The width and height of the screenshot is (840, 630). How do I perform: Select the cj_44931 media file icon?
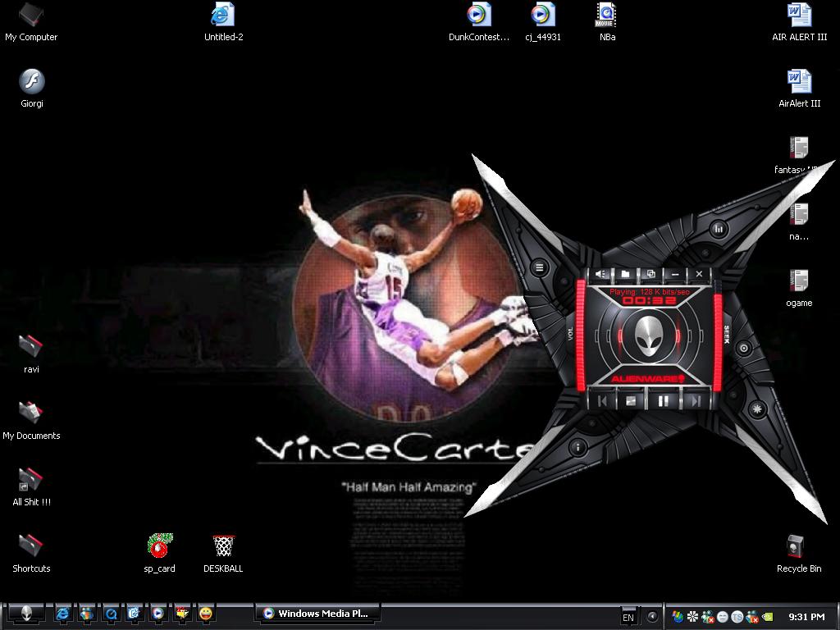pos(543,22)
